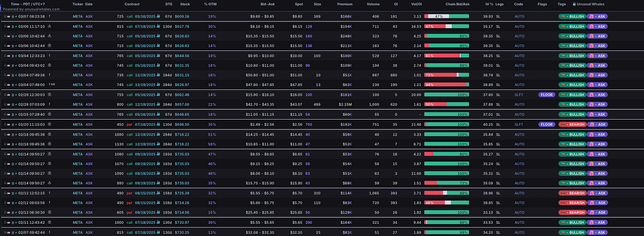The height and width of the screenshot is (236, 644).
Task: Click broadcast signal icon beside 03/04 07:48:00
Action: click(53, 85)
